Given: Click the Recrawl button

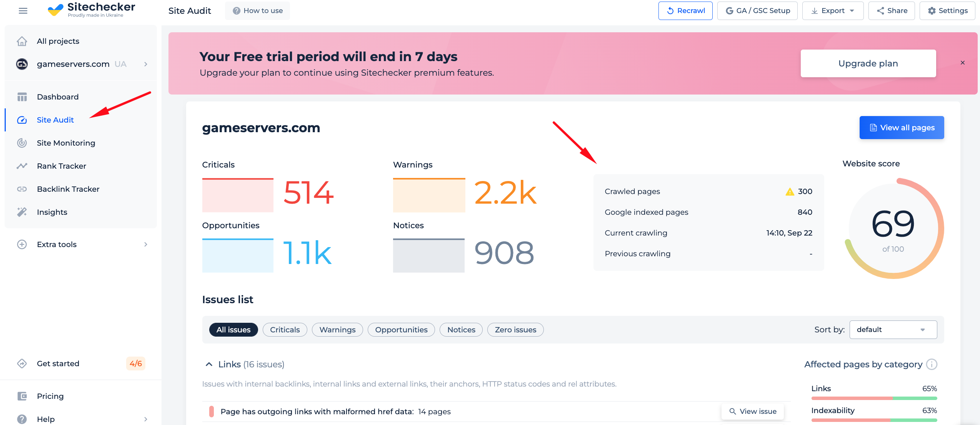Looking at the screenshot, I should (x=685, y=11).
